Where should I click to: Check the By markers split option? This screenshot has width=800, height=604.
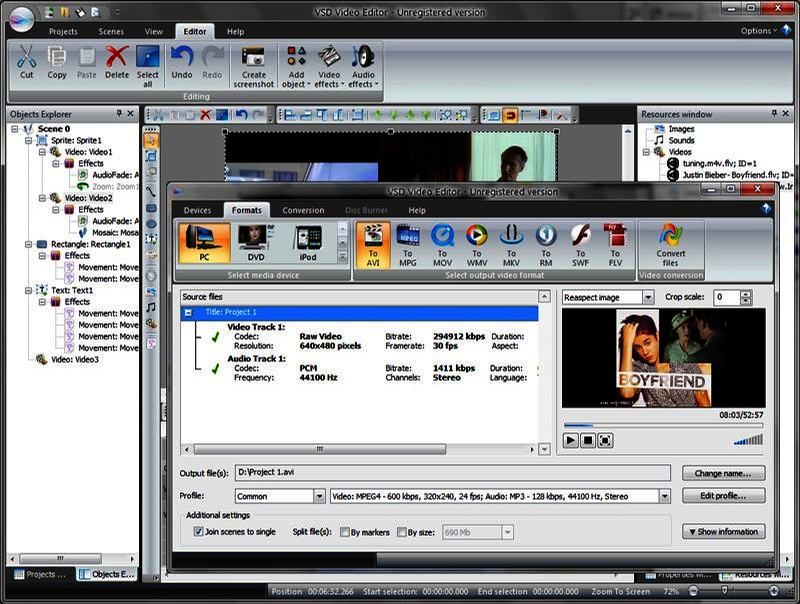[x=346, y=532]
